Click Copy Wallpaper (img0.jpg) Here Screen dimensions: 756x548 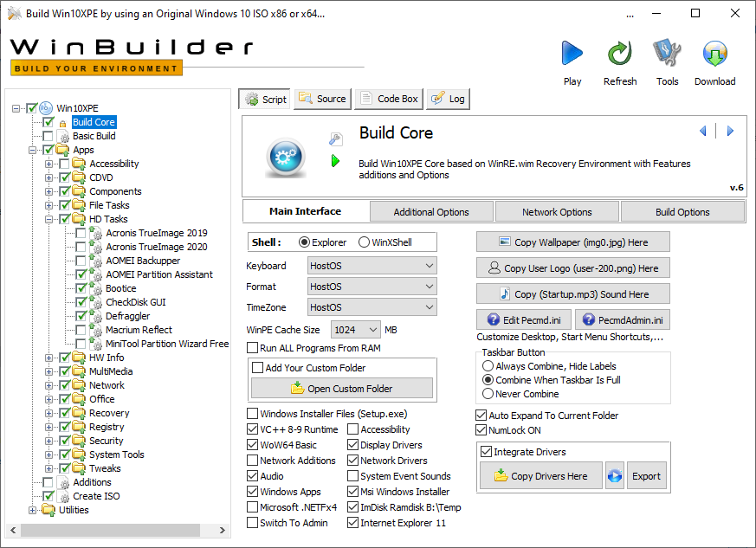(572, 242)
